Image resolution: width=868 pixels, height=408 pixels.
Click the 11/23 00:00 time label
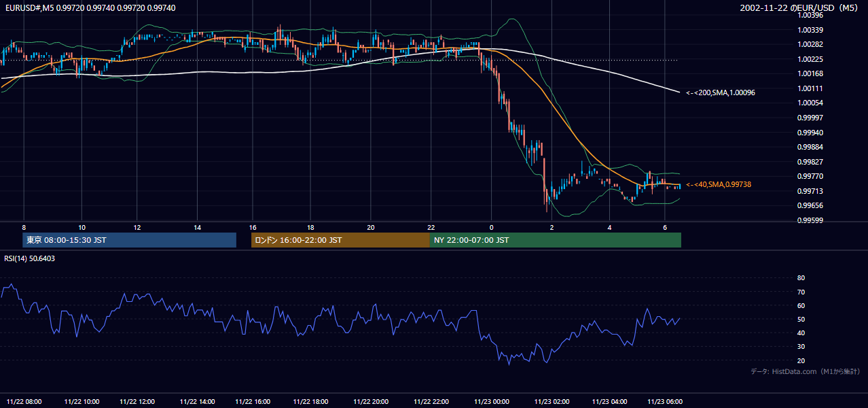point(492,401)
